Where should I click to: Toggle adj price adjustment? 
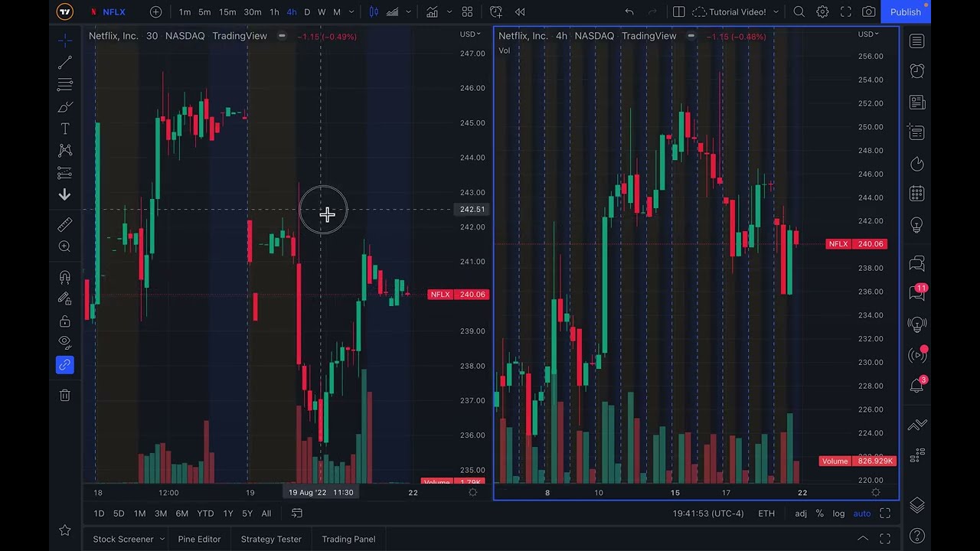click(x=801, y=514)
